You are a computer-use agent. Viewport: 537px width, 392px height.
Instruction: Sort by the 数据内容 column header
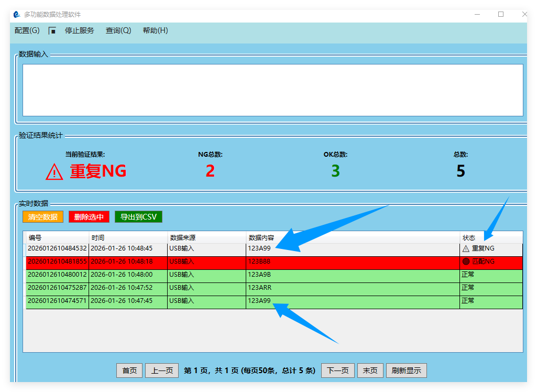click(353, 237)
